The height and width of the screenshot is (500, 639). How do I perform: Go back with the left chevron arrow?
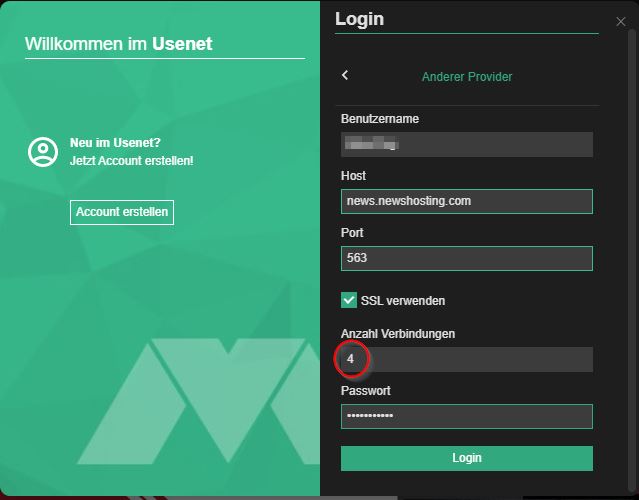pyautogui.click(x=345, y=75)
